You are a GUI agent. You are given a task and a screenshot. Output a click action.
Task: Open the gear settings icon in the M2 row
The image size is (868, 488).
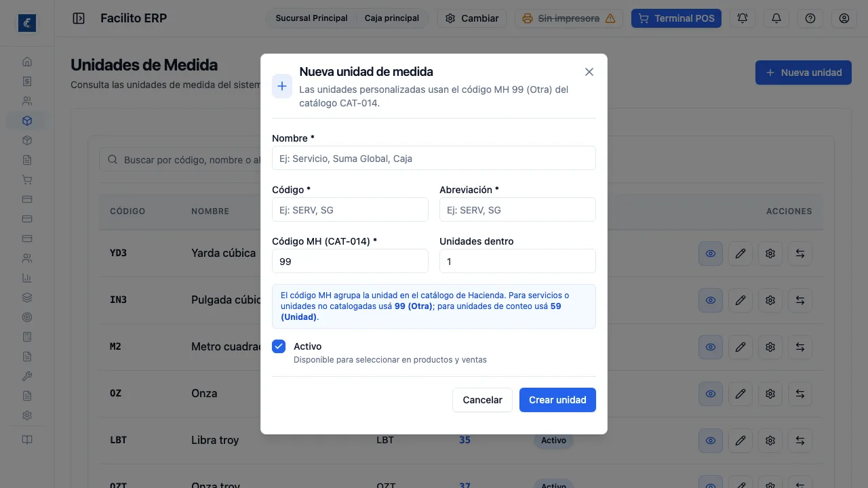(770, 347)
